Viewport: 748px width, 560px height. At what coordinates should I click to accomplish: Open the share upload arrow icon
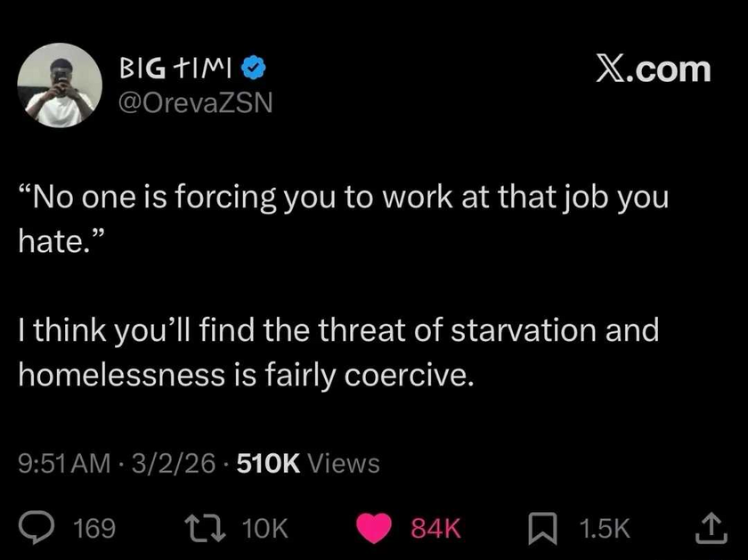pos(711,528)
